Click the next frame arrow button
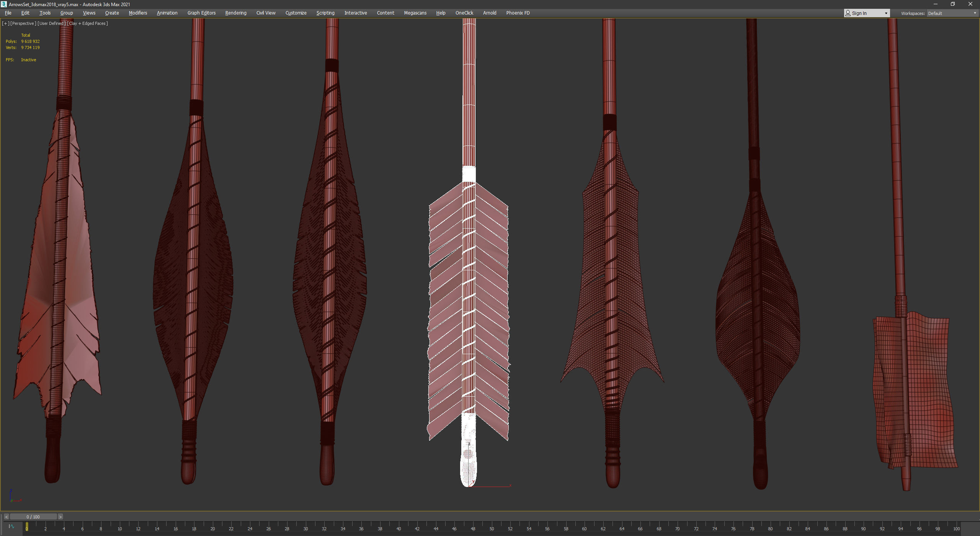Viewport: 980px width, 536px height. 60,517
